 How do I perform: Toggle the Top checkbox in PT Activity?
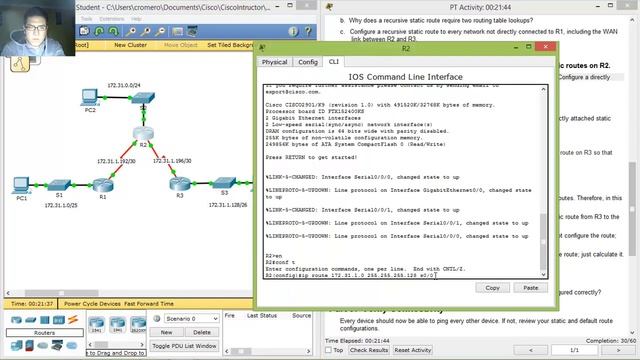(328, 350)
